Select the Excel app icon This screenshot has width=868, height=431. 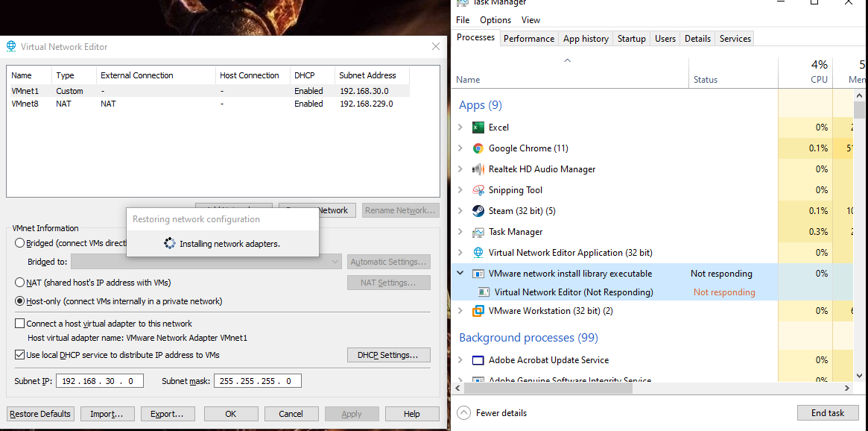click(x=478, y=127)
